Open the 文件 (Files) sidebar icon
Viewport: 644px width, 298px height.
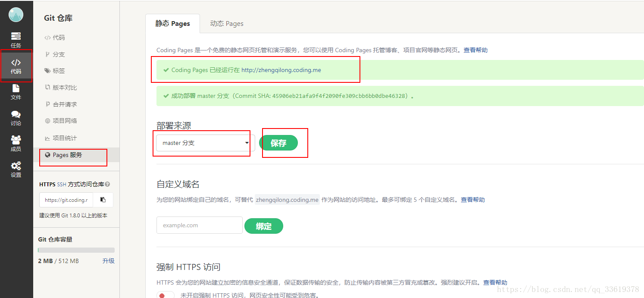pos(16,92)
